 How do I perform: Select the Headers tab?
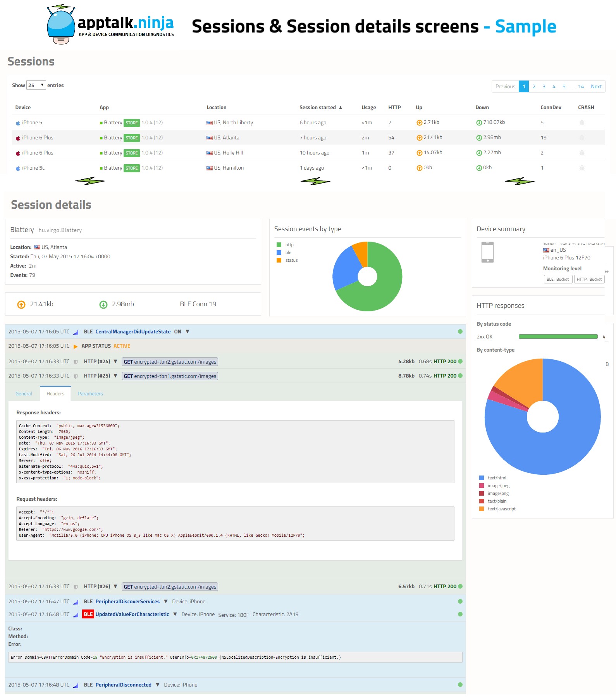(55, 394)
